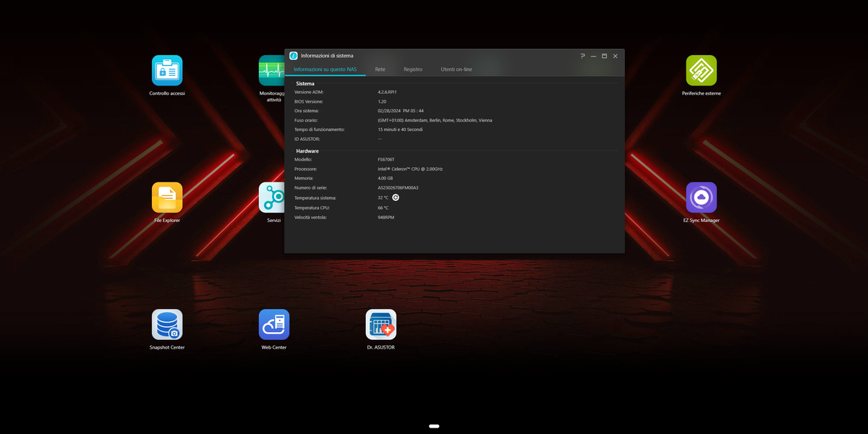This screenshot has height=434, width=868.
Task: Open the Web Center app
Action: [274, 325]
